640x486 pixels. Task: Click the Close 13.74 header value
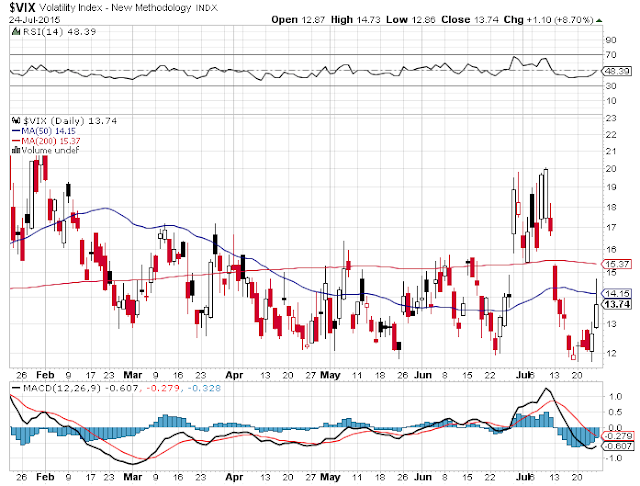click(x=470, y=20)
